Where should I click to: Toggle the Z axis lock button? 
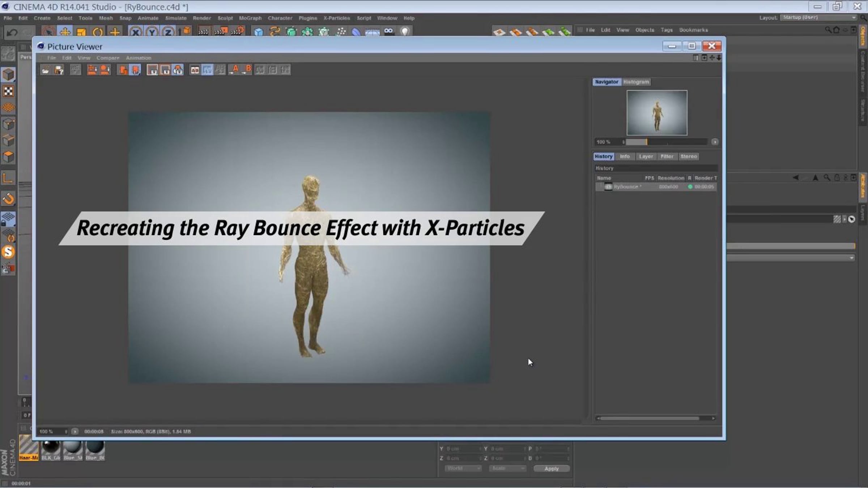point(168,32)
